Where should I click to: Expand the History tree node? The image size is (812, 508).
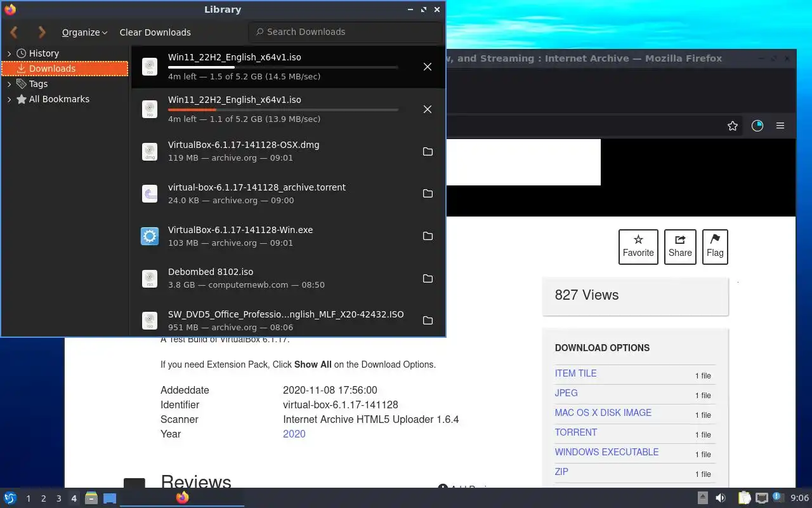click(x=10, y=53)
